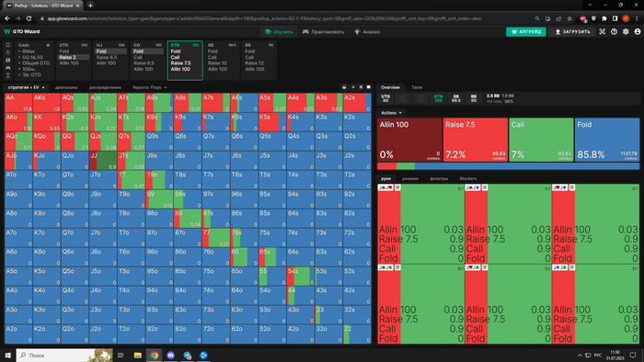The image size is (644, 362).
Task: Click shield icon on J♣J♦ combo card
Action: pos(485,187)
